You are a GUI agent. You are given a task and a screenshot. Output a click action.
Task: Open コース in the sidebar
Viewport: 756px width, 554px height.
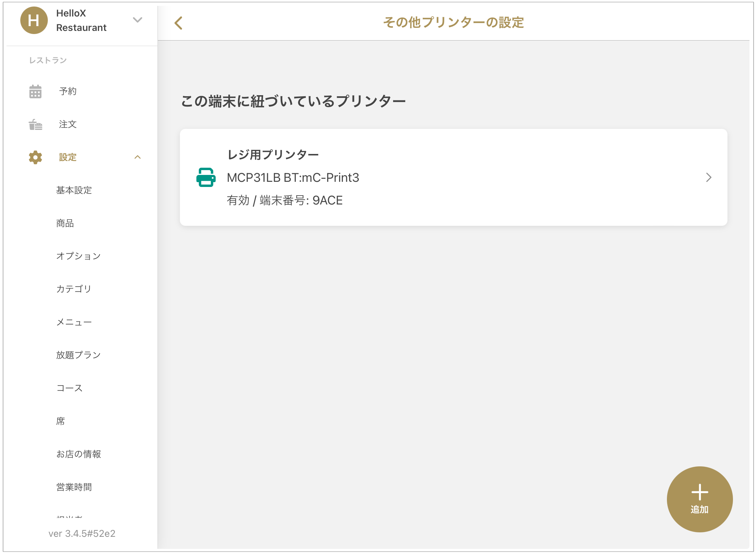[69, 388]
